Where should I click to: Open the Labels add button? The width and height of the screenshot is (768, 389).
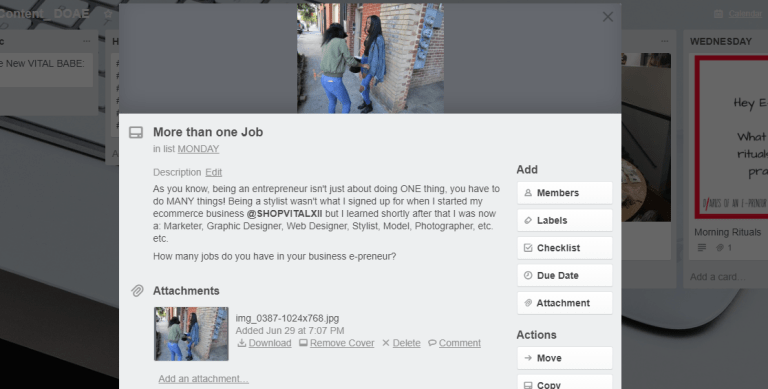(x=565, y=220)
